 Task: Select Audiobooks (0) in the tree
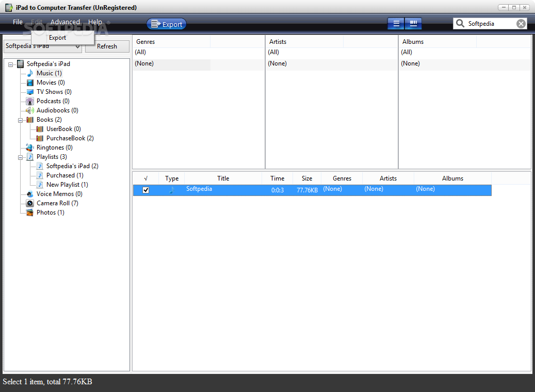[x=57, y=110]
